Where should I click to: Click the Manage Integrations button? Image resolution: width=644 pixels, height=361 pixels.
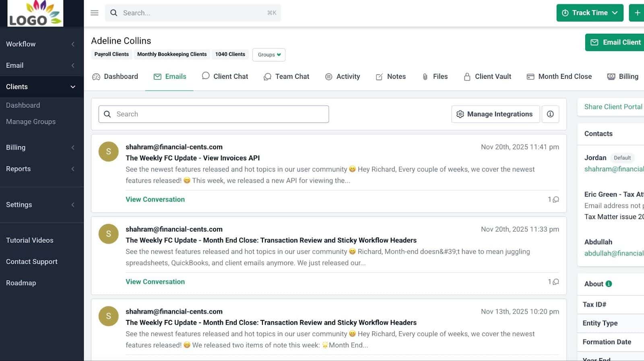pyautogui.click(x=495, y=114)
